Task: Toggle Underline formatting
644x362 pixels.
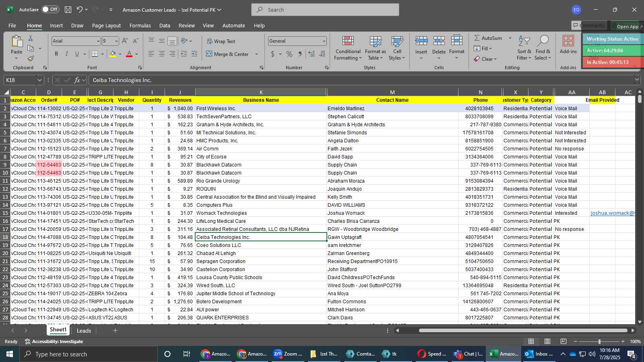Action: (77, 54)
